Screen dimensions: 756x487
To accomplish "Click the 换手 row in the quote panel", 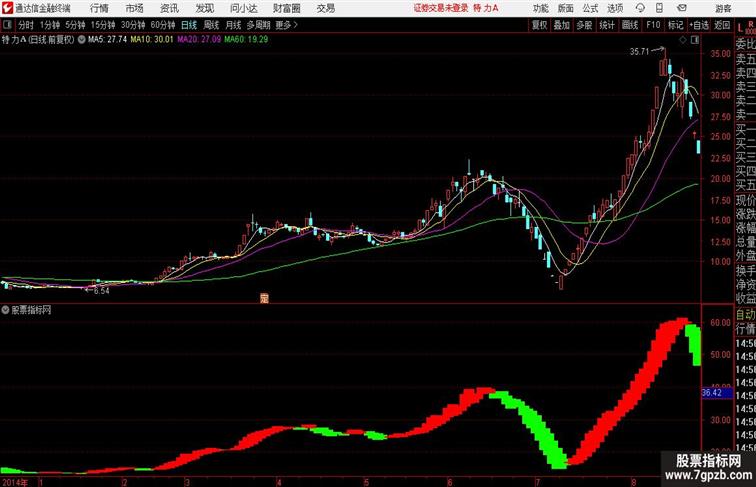I will pos(745,270).
